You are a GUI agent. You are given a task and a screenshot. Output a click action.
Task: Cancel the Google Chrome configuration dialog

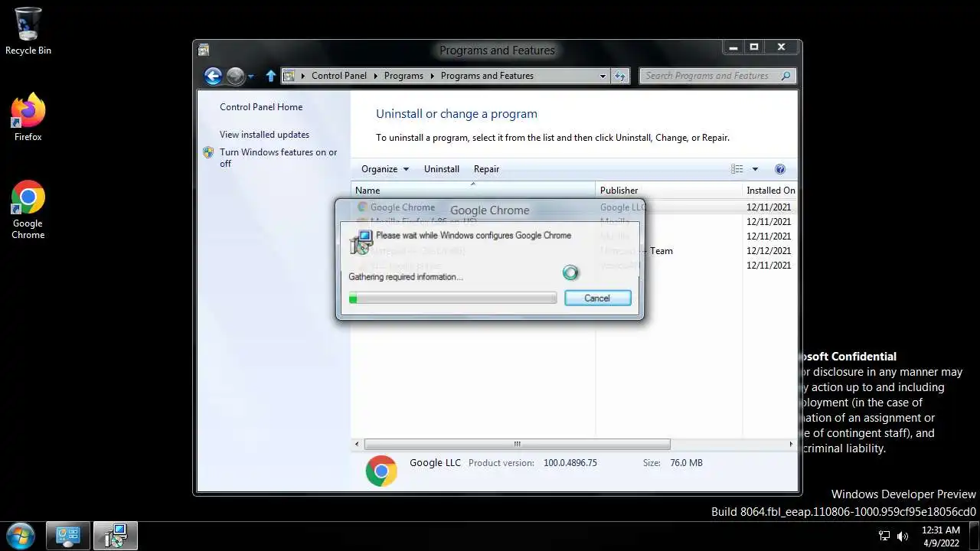(x=597, y=298)
